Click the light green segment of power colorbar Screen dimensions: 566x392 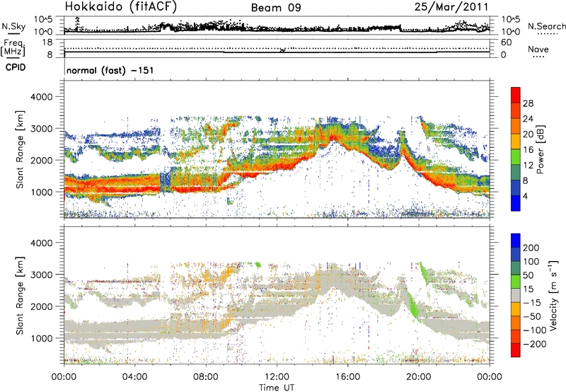click(516, 157)
